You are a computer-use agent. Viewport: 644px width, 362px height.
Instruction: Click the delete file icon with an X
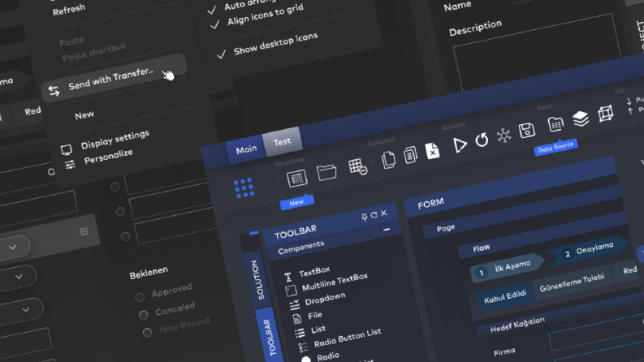(x=432, y=151)
